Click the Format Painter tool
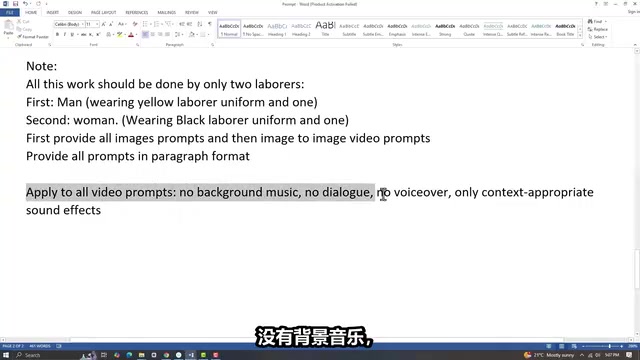 pos(33,37)
